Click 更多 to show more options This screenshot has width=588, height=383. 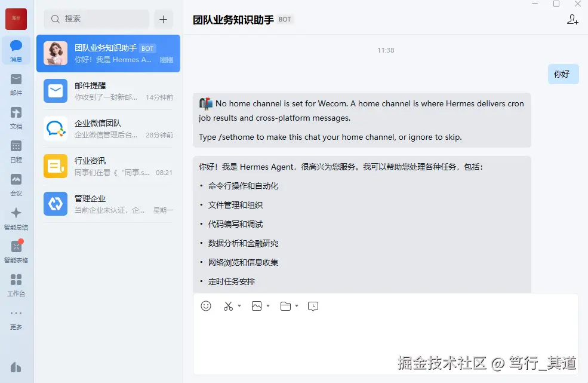coord(16,320)
